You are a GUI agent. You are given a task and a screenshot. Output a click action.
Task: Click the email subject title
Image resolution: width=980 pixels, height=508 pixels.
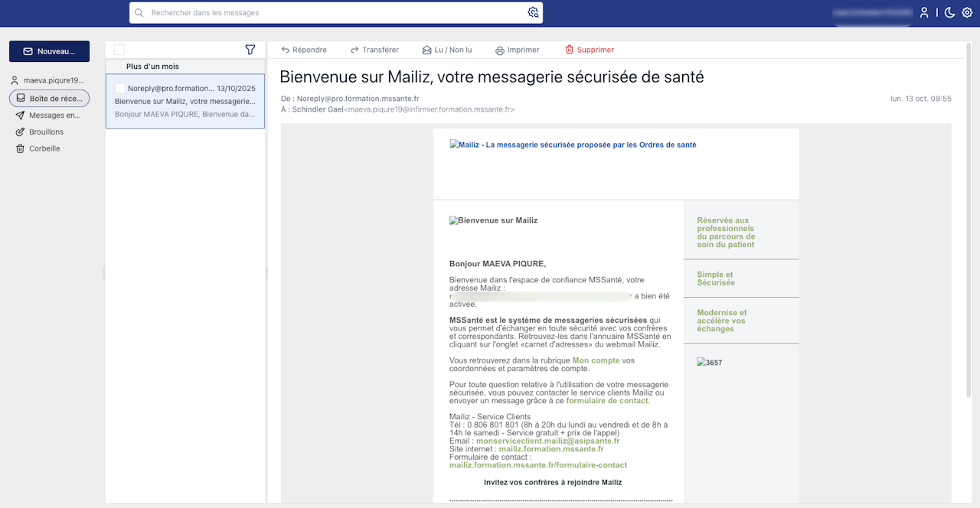(492, 77)
